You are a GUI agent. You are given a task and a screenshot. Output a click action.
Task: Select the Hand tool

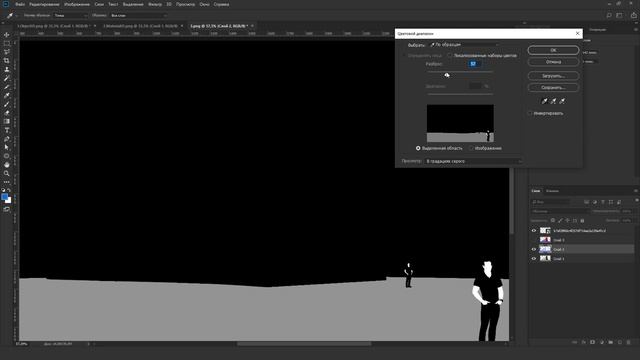(x=7, y=164)
